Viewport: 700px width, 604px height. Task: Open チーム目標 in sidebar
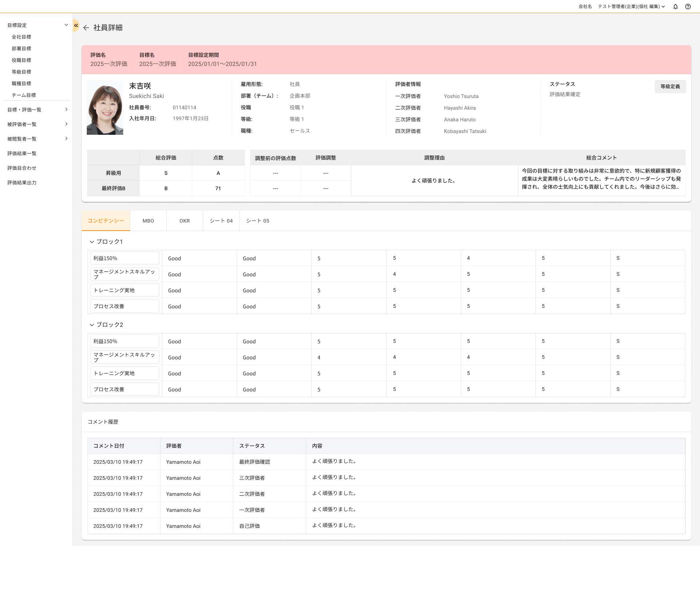[24, 95]
